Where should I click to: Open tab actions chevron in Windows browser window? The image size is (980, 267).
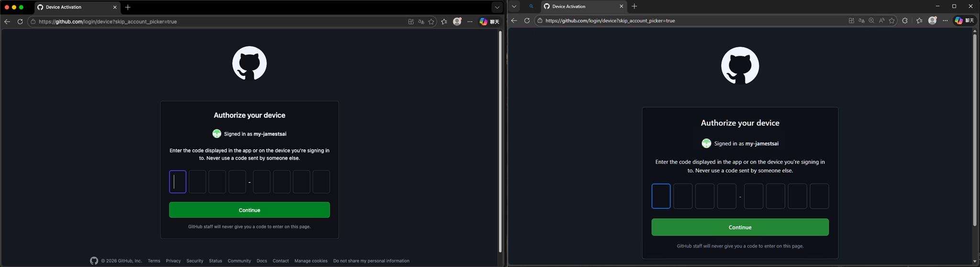(514, 6)
